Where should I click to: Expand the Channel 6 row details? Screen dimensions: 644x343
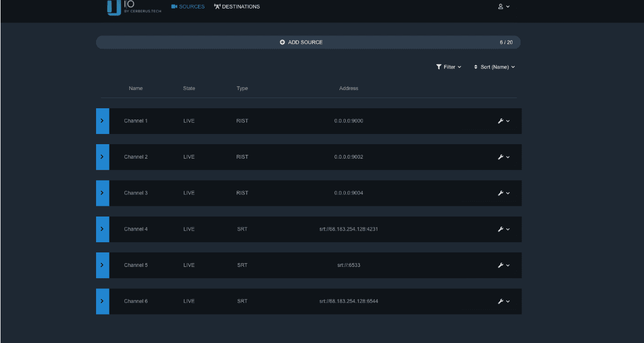point(103,301)
